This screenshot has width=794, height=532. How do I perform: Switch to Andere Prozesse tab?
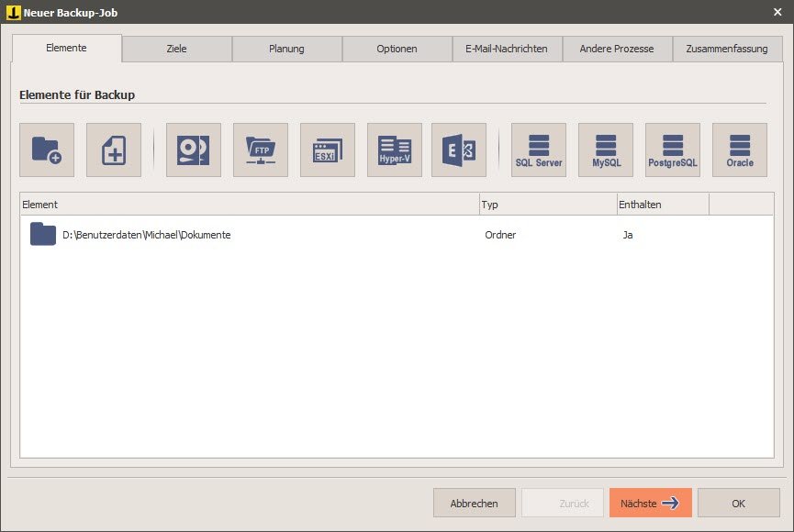coord(617,49)
